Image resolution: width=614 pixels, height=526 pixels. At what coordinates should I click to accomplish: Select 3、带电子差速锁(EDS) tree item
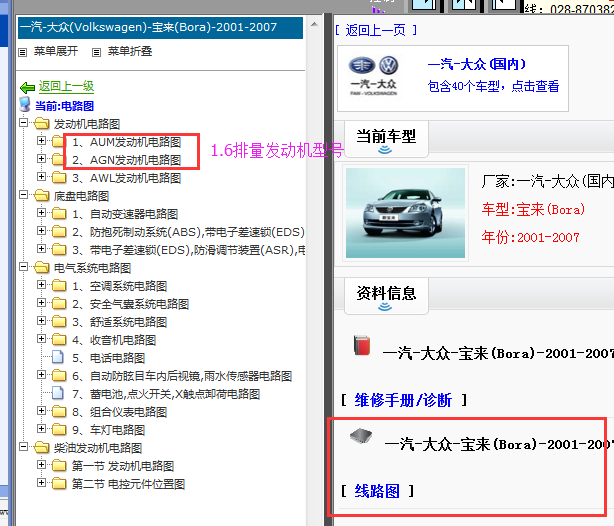pyautogui.click(x=188, y=250)
